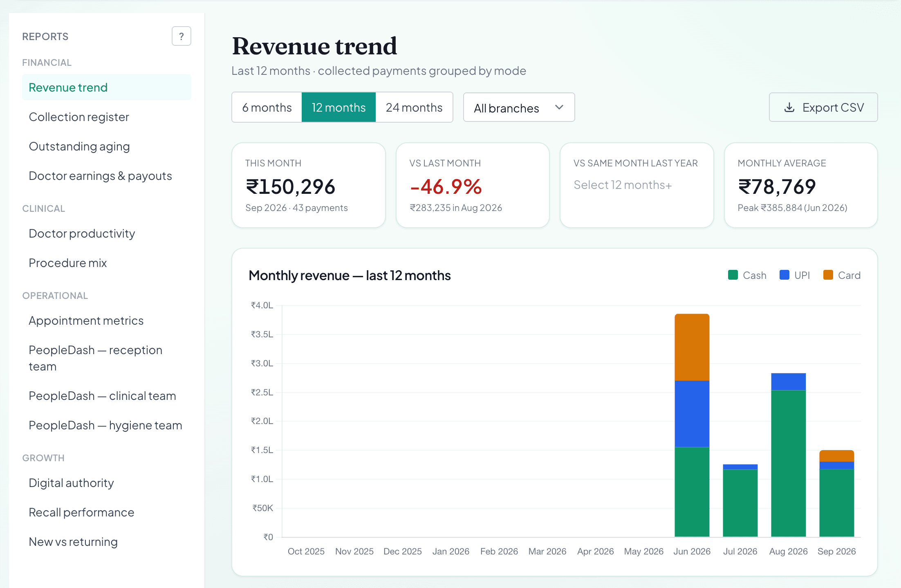The height and width of the screenshot is (588, 901).
Task: Open New vs returning report
Action: [x=107, y=542]
